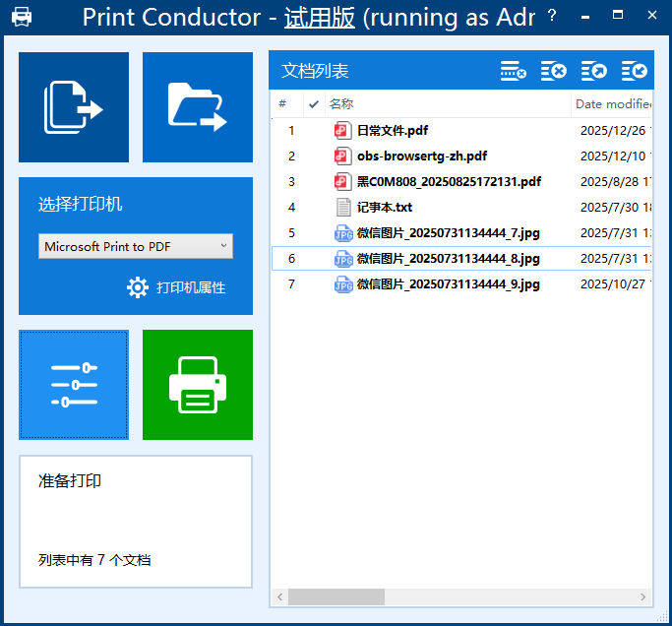Click the # column header
The width and height of the screenshot is (672, 626).
(283, 104)
